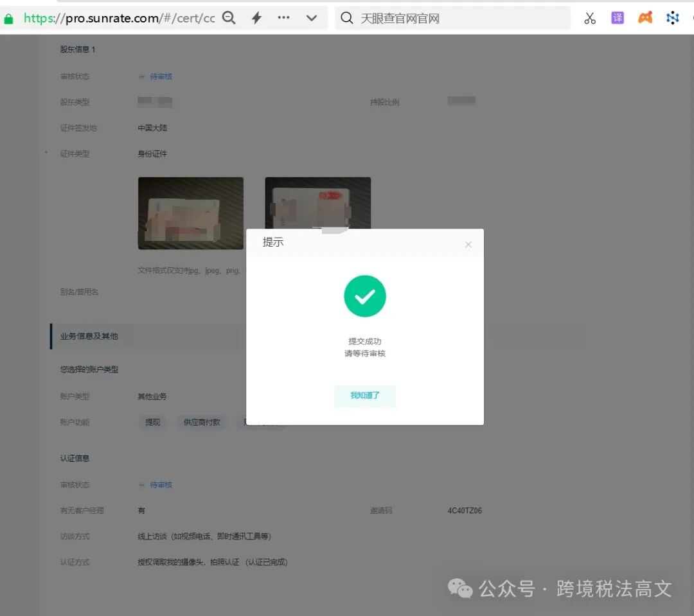Click the orange game controller extension icon
The width and height of the screenshot is (694, 616).
click(645, 17)
